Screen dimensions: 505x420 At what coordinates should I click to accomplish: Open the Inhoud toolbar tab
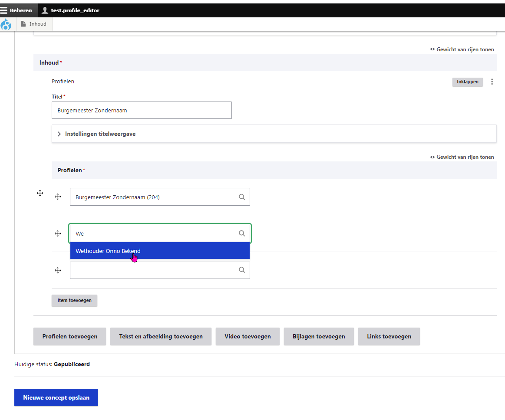point(34,24)
